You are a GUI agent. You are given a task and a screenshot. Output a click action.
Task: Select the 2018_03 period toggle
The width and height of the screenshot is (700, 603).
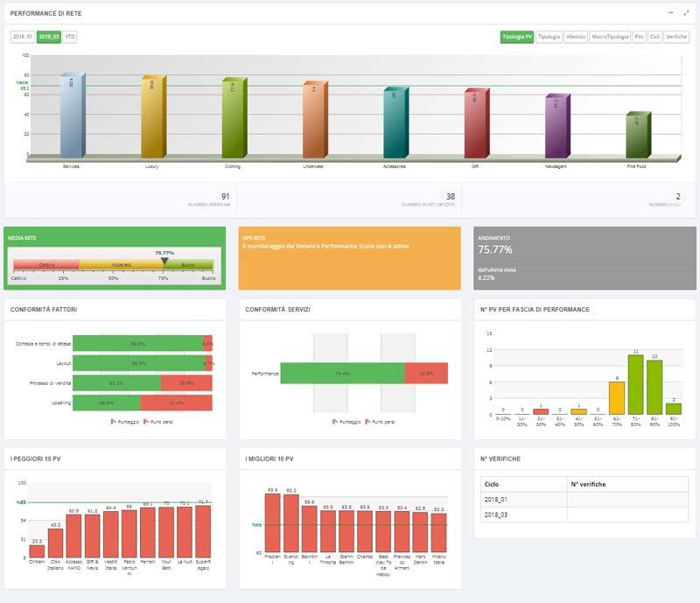pos(49,37)
